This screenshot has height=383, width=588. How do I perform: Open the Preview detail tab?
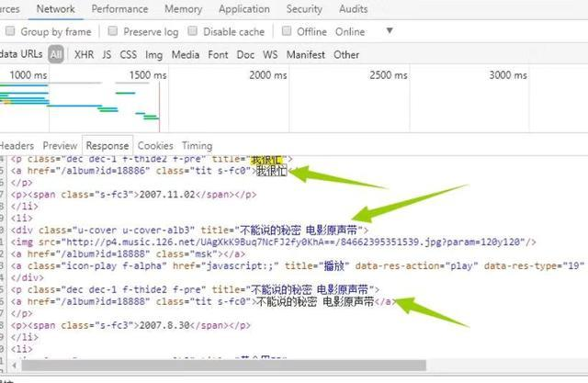60,145
